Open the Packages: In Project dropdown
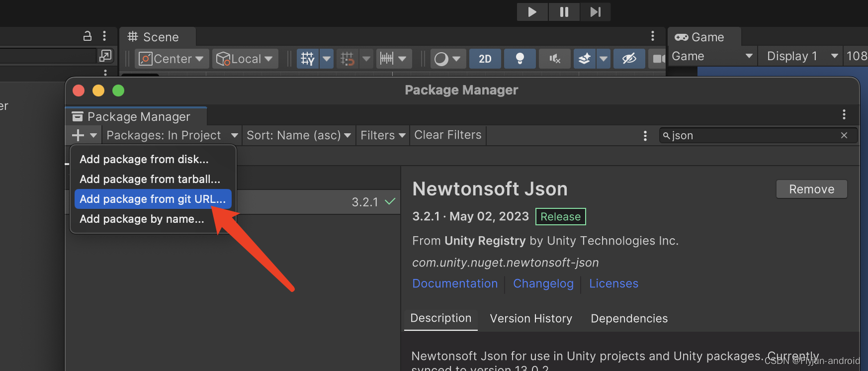Screen dimensions: 868x371 tap(172, 135)
